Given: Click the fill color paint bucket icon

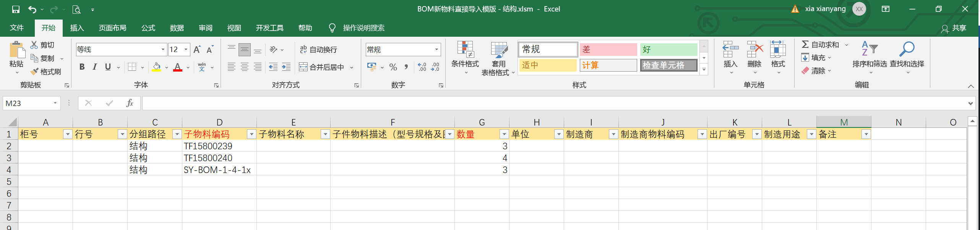Looking at the screenshot, I should click(156, 67).
